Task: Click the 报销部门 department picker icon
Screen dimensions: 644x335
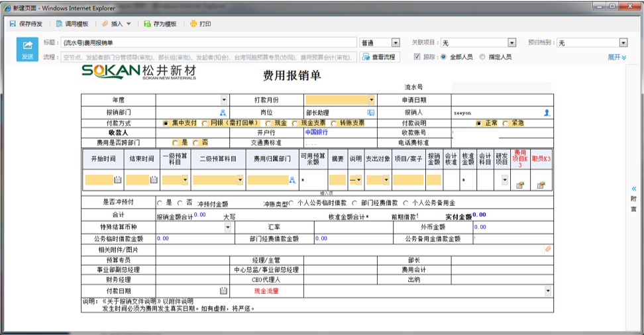Action: coord(223,113)
